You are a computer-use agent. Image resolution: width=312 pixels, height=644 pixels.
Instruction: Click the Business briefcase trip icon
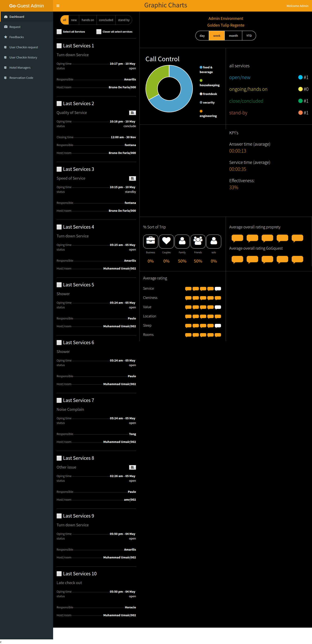150,241
